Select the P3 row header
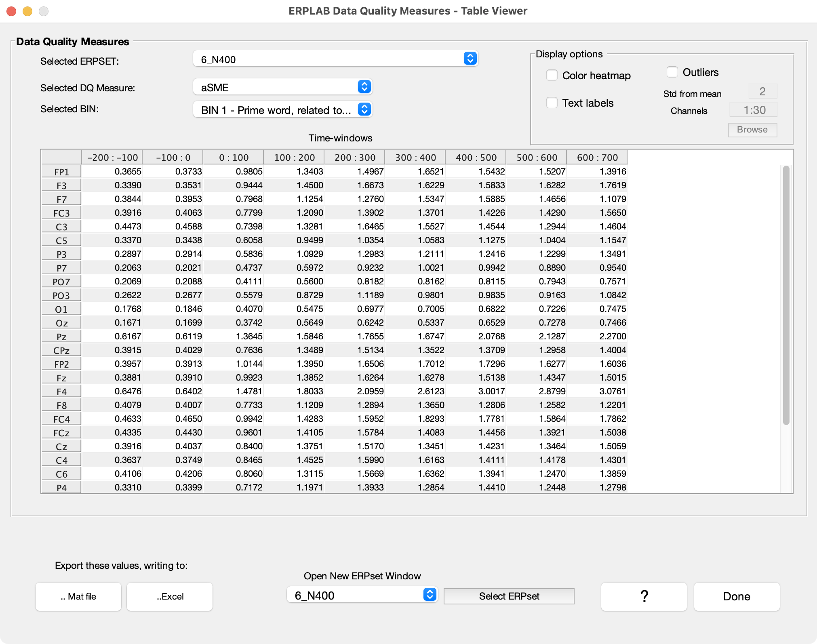 [x=61, y=254]
